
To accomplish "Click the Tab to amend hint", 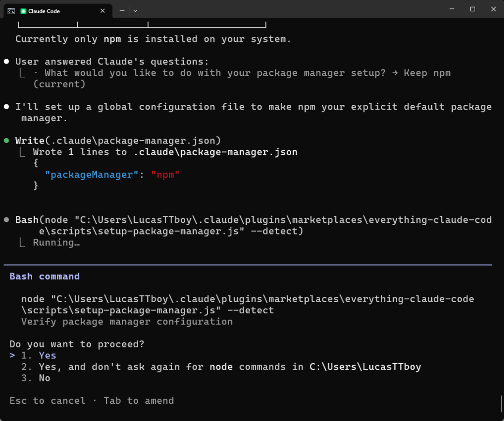I will (139, 401).
